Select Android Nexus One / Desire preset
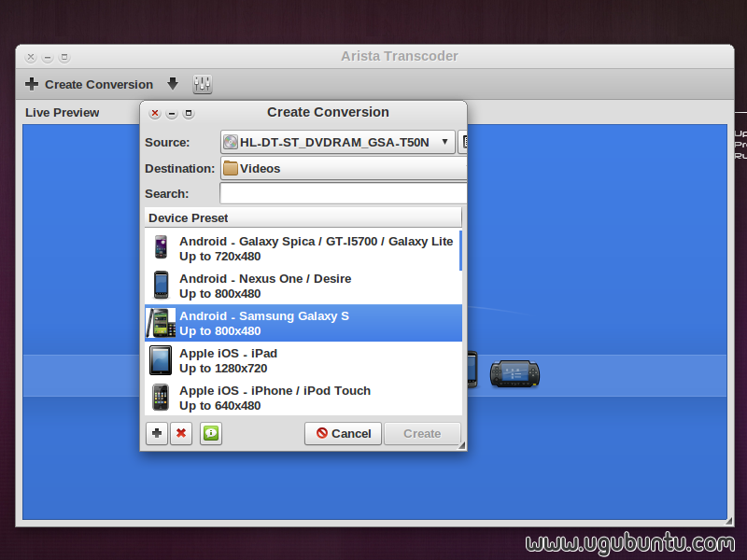The width and height of the screenshot is (747, 560). tap(303, 286)
